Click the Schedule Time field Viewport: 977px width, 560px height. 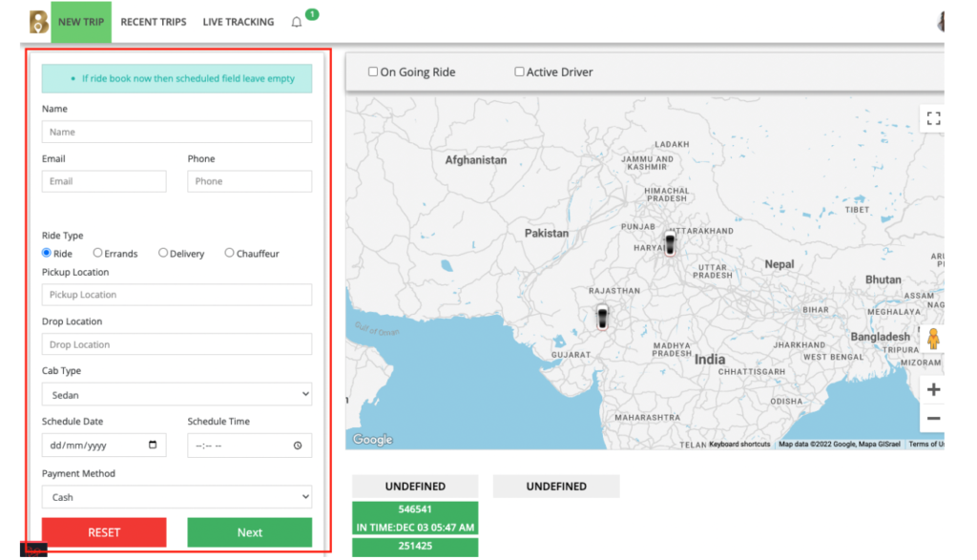coord(250,446)
